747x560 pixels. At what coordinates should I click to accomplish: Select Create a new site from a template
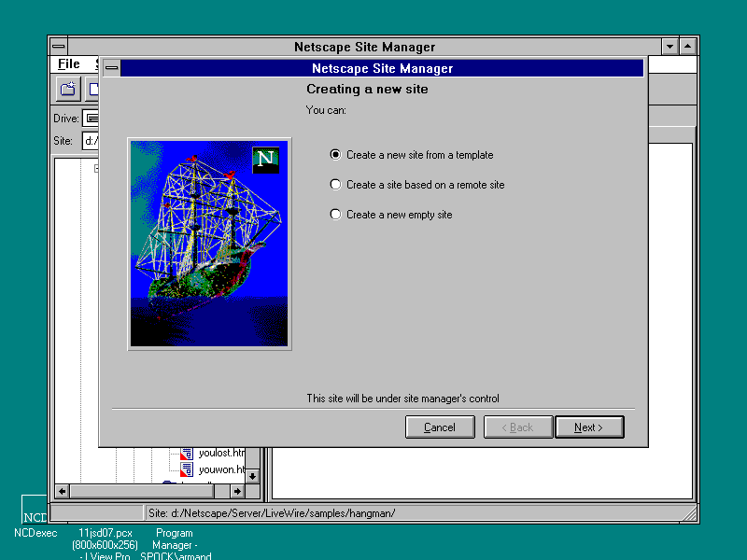[336, 155]
